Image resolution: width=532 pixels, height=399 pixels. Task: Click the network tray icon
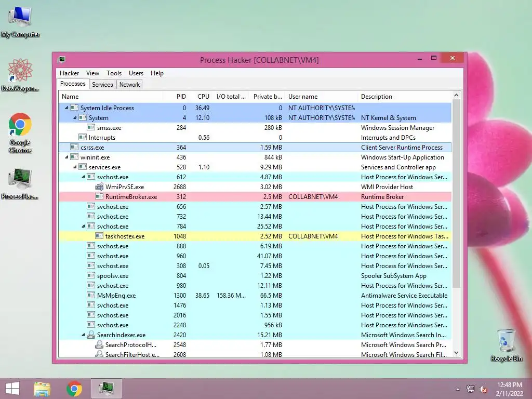[x=471, y=389]
